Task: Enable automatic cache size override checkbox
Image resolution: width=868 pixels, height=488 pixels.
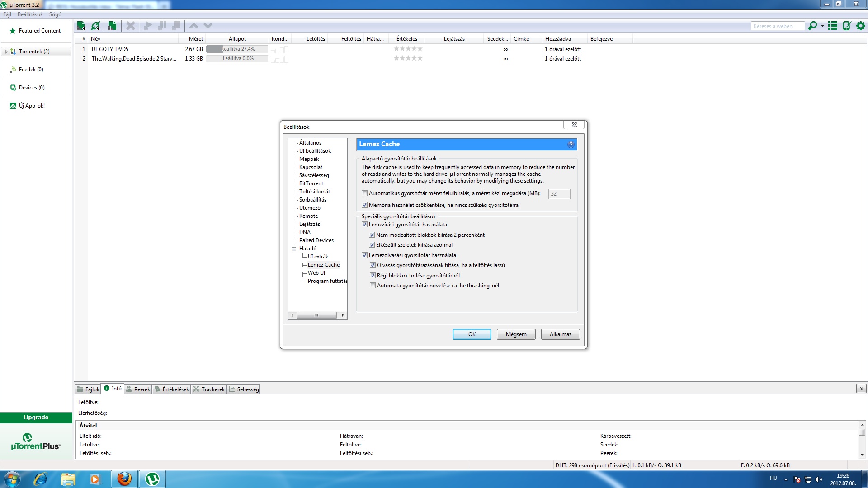Action: 364,193
